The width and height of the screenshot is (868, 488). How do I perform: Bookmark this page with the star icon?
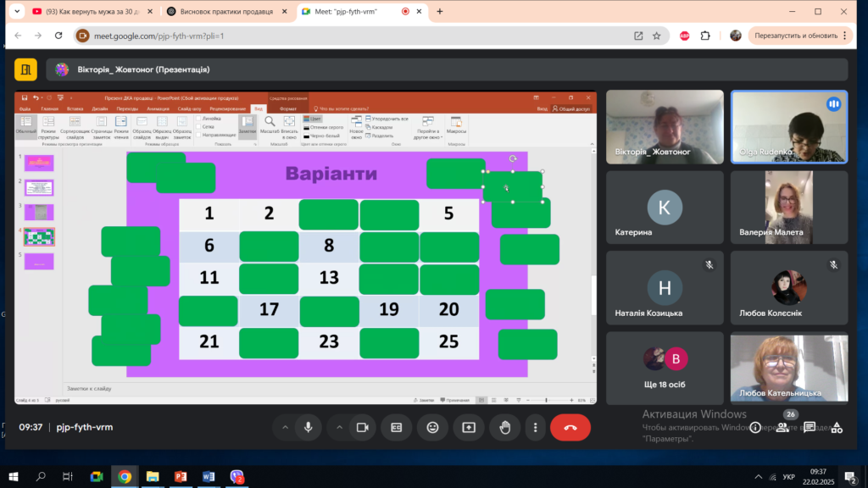[656, 36]
